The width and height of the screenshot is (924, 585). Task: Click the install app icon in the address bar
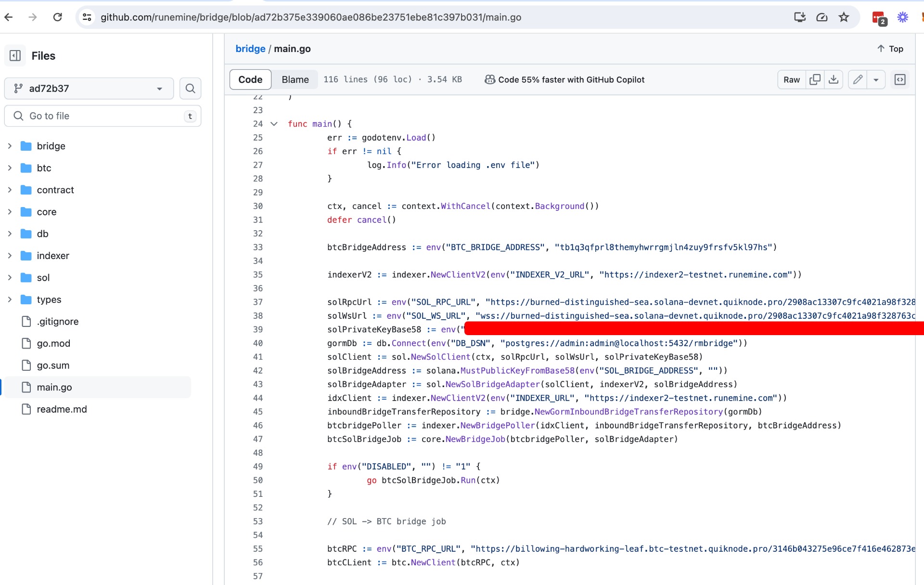click(x=799, y=17)
